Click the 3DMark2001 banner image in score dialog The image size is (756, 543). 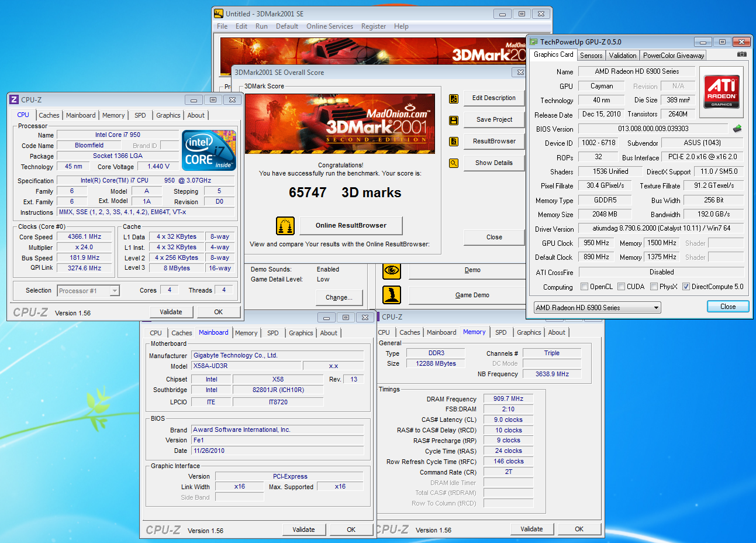point(340,124)
